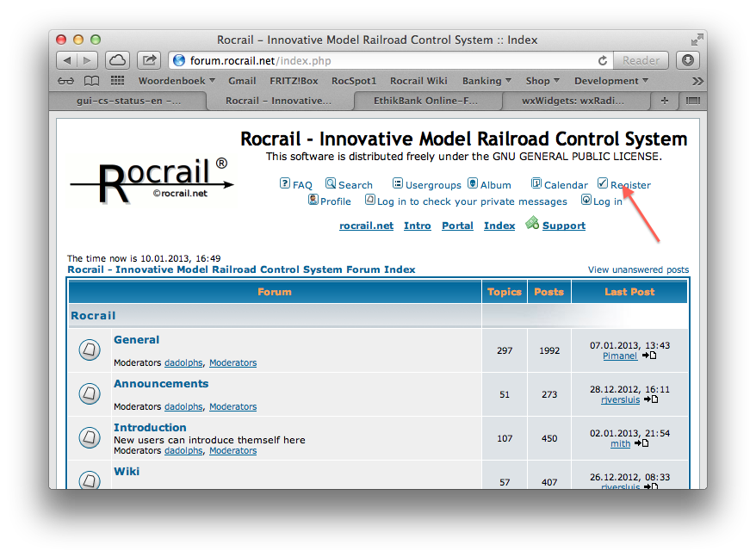Open Reading List glasses icon
This screenshot has width=756, height=557.
66,81
